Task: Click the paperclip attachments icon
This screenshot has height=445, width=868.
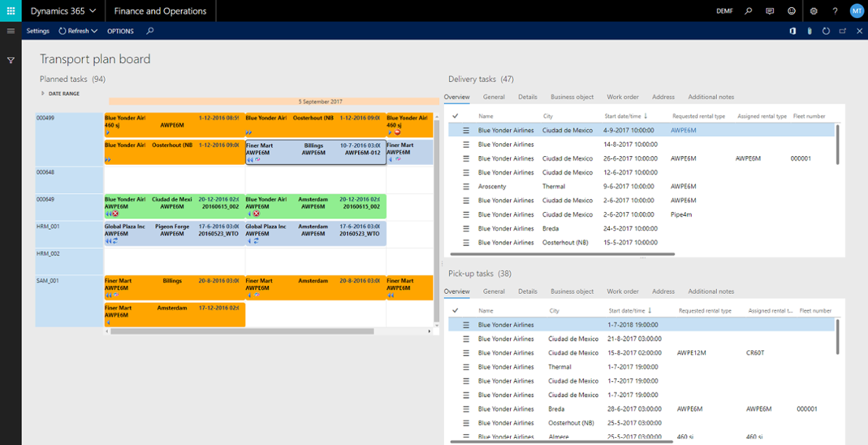Action: pos(809,31)
